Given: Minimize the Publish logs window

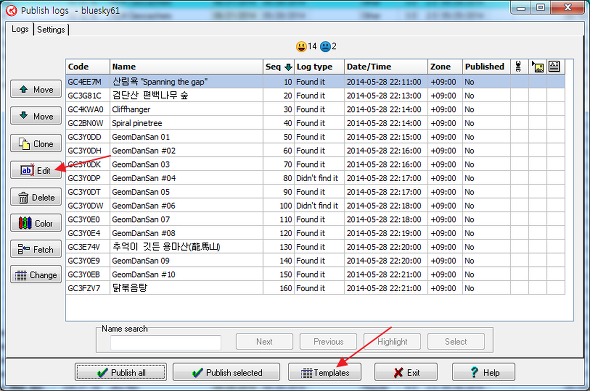Looking at the screenshot, I should (521, 8).
